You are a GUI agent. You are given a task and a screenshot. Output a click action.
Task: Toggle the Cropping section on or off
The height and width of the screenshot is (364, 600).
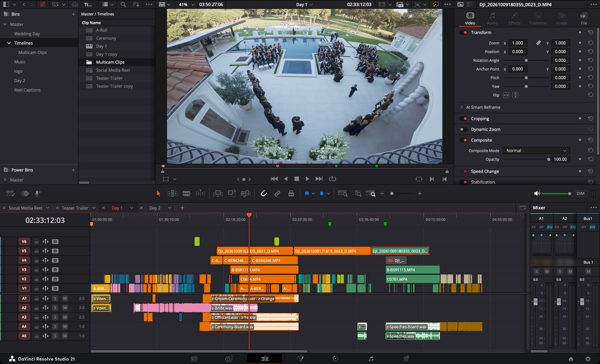point(465,118)
